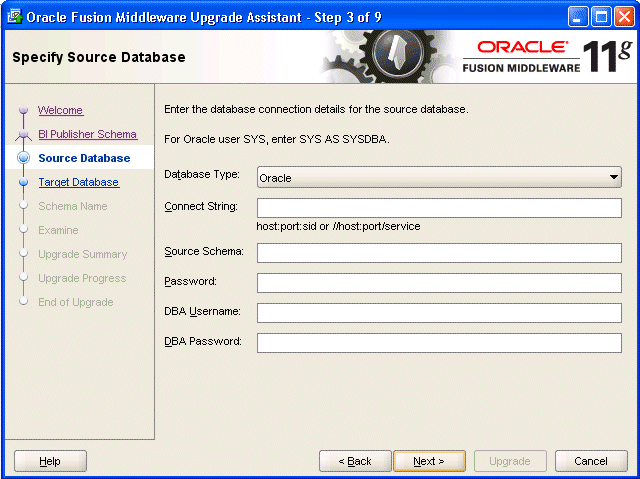Click the Help button
This screenshot has width=640, height=479.
tap(50, 461)
